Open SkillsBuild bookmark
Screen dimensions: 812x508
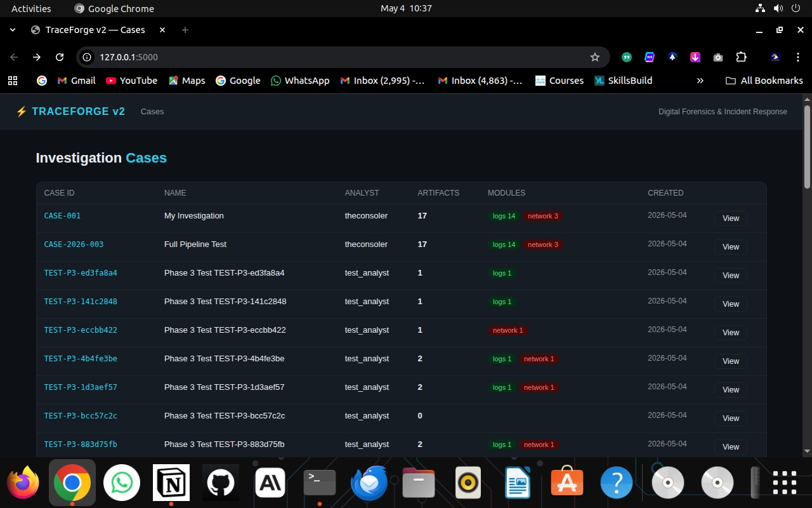pyautogui.click(x=623, y=81)
